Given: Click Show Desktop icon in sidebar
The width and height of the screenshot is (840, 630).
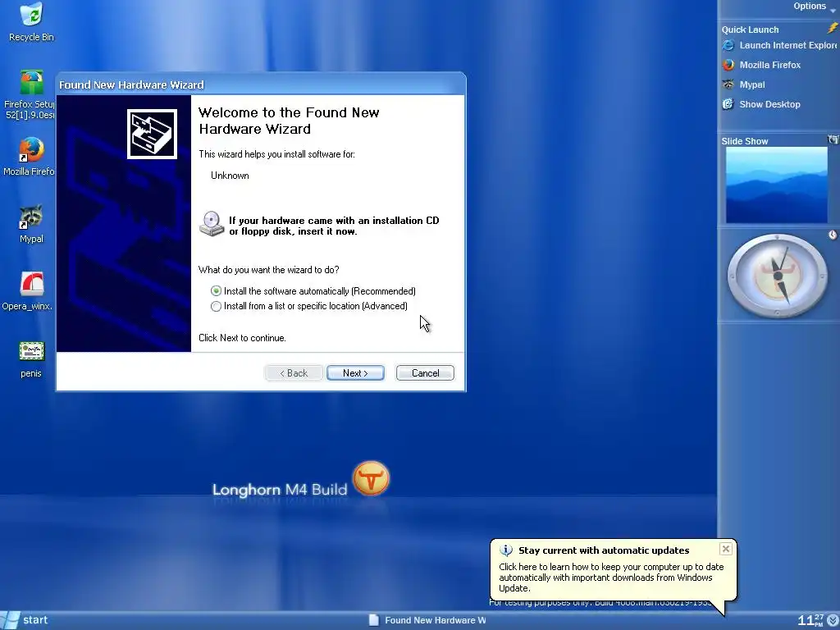Looking at the screenshot, I should (x=728, y=104).
